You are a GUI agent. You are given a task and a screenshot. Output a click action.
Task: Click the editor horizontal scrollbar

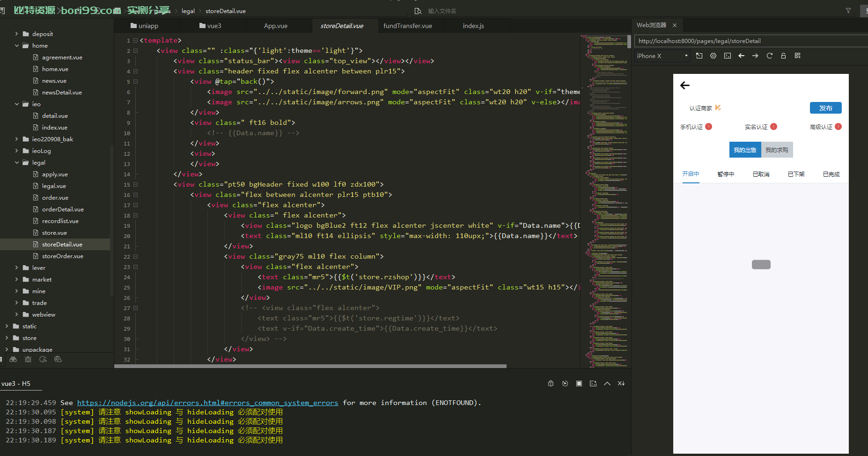click(310, 366)
